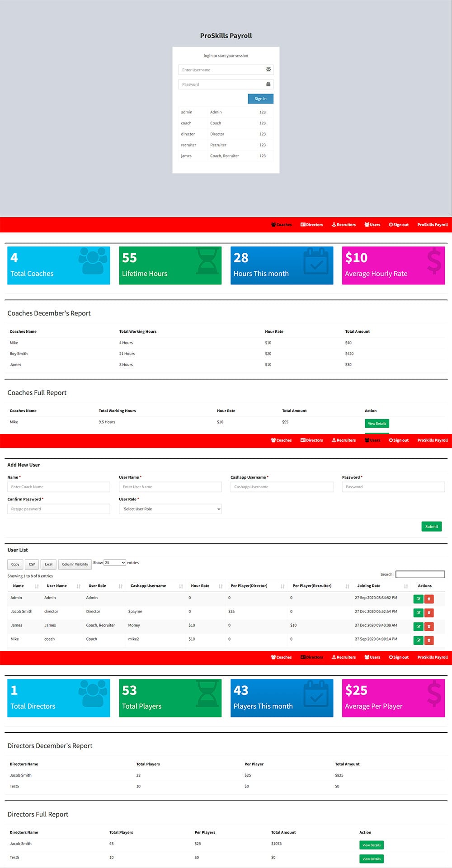Export the user list with the CSV button
Image resolution: width=452 pixels, height=868 pixels.
[32, 564]
